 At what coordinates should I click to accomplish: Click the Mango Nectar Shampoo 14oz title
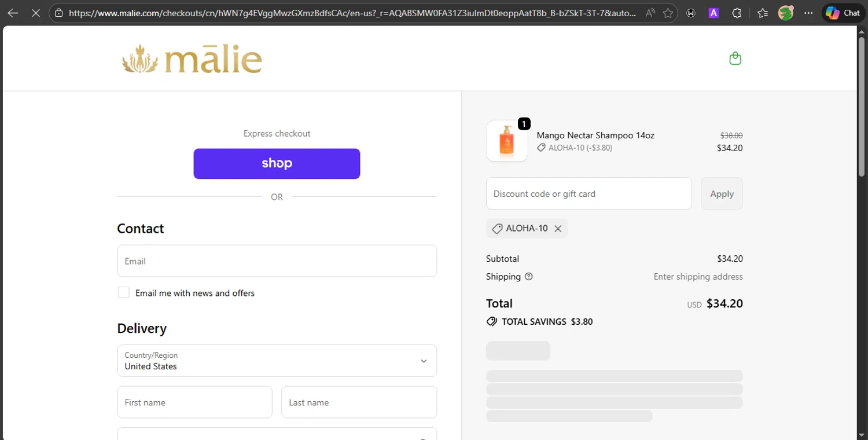pyautogui.click(x=595, y=135)
